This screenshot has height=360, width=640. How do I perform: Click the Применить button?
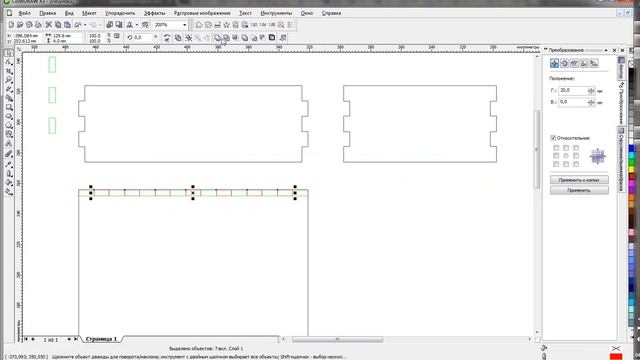click(x=579, y=190)
